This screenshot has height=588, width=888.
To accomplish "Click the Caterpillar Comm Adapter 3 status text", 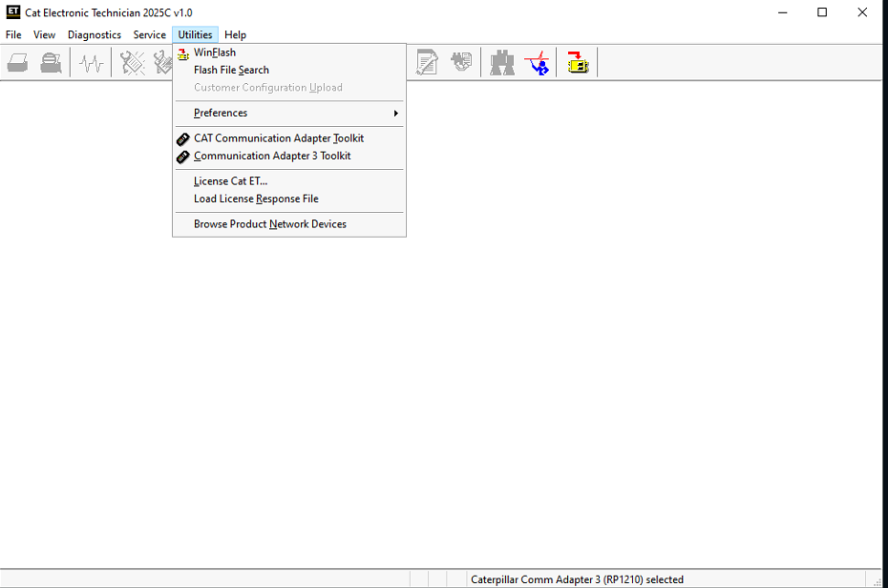I will pos(577,579).
